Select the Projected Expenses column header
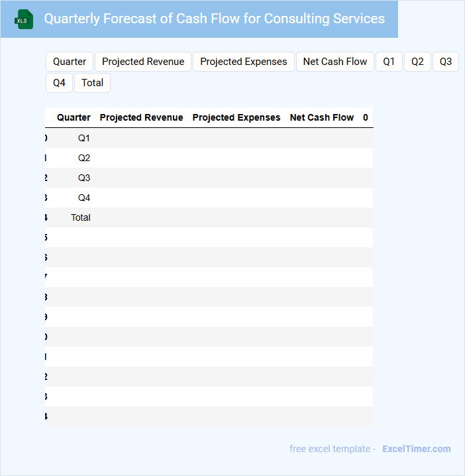 236,117
